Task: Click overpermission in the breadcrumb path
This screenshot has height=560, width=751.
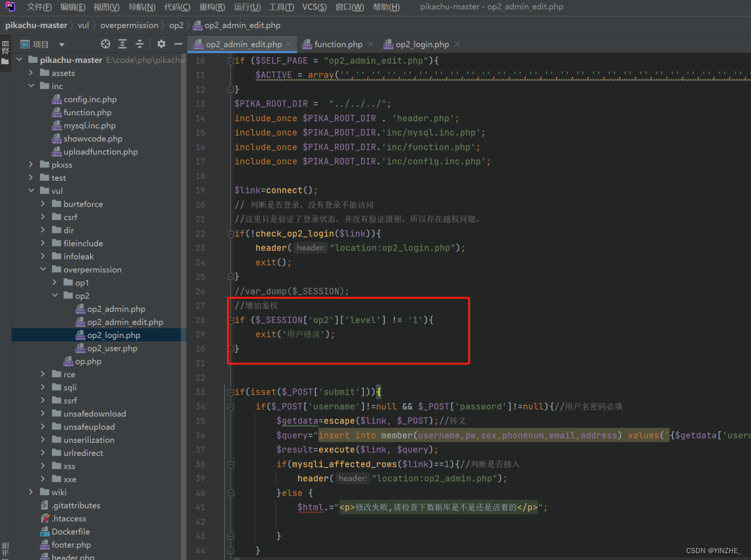Action: 129,25
